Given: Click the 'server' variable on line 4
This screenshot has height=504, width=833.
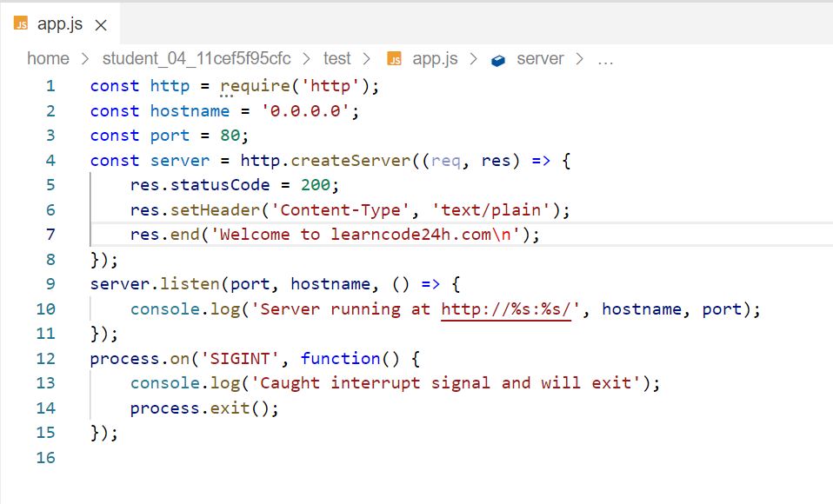Looking at the screenshot, I should 180,161.
